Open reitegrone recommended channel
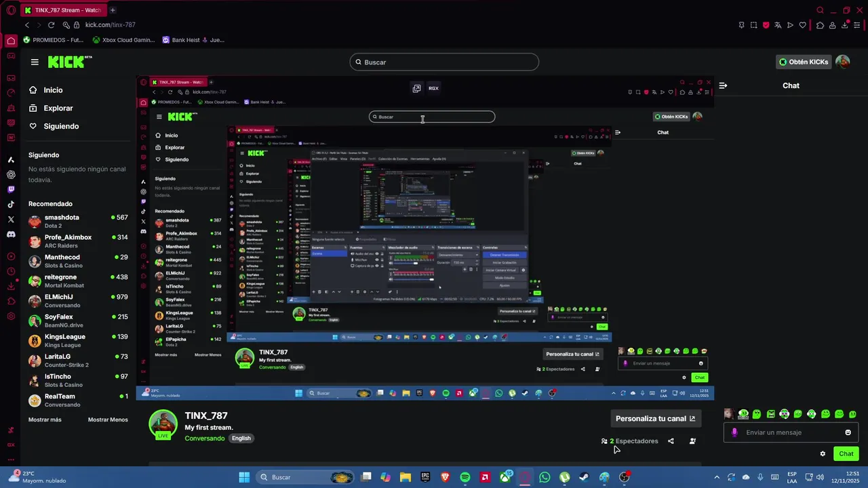The width and height of the screenshot is (868, 488). tap(78, 281)
